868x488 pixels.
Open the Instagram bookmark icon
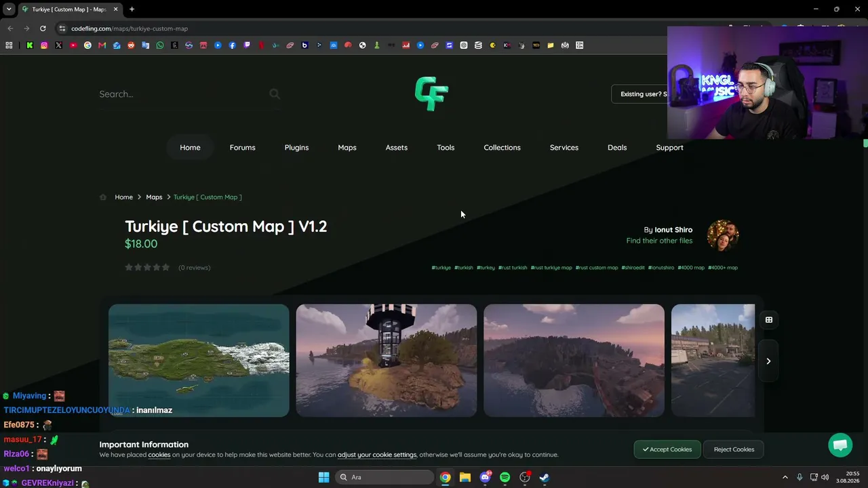pos(44,45)
